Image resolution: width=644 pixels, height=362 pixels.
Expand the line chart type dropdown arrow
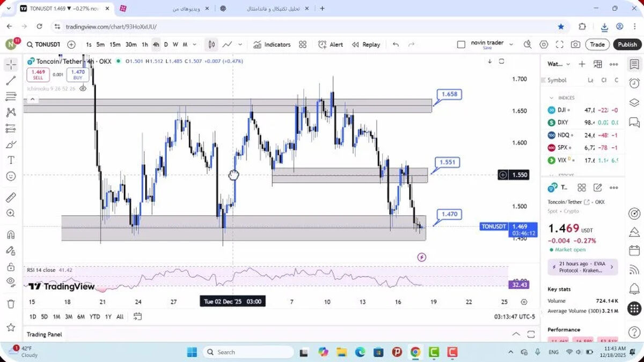click(240, 45)
